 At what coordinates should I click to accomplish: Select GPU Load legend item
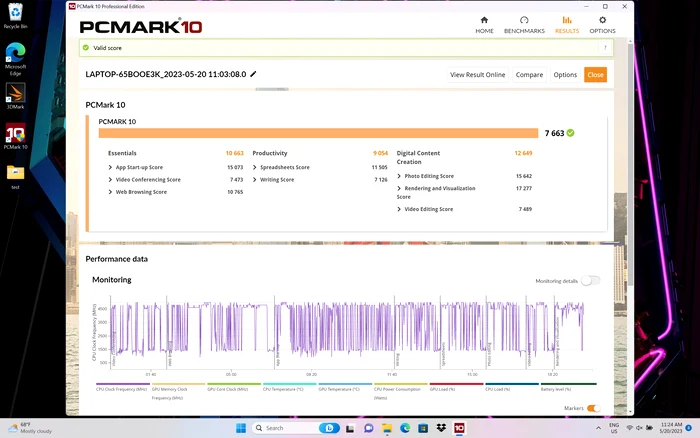pyautogui.click(x=456, y=387)
